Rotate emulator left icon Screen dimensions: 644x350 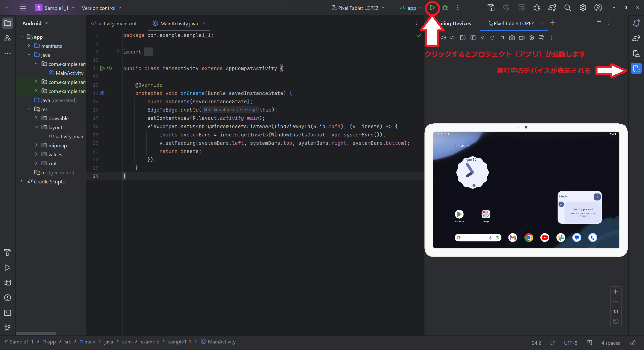463,38
